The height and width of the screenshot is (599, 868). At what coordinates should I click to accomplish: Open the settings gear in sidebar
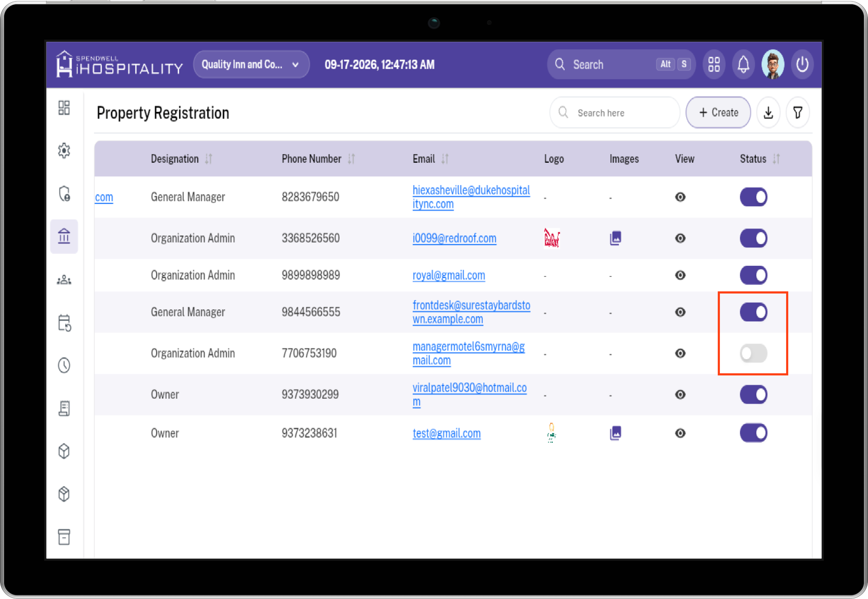coord(64,150)
